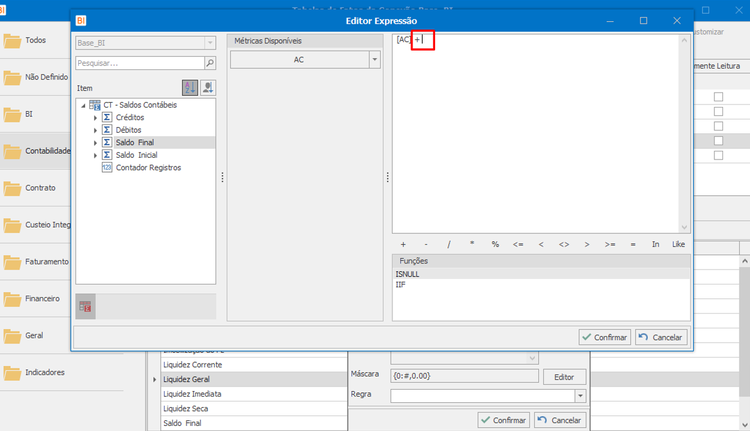
Task: Open the Regra dropdown list
Action: tap(580, 396)
